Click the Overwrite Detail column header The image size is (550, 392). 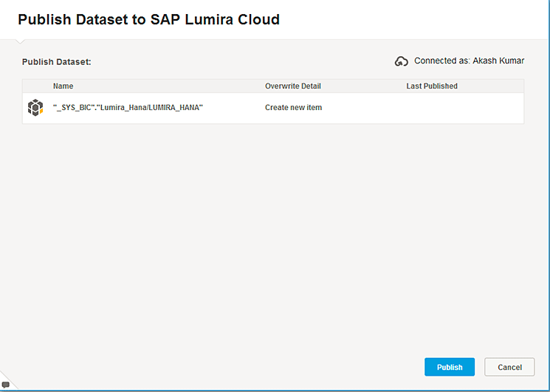click(293, 86)
